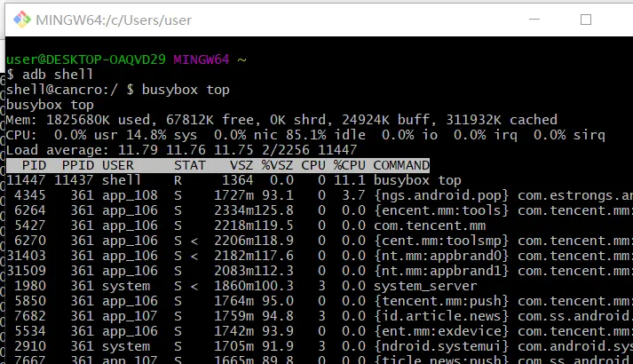Click the PID 31509 {nt.mm:appbrand1} row
The image size is (633, 364).
(x=320, y=271)
